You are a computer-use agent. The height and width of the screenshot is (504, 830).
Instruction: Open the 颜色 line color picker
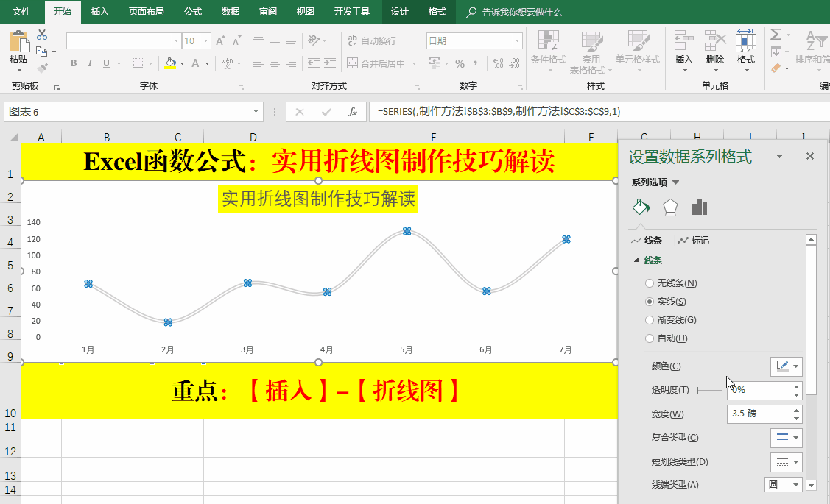786,366
